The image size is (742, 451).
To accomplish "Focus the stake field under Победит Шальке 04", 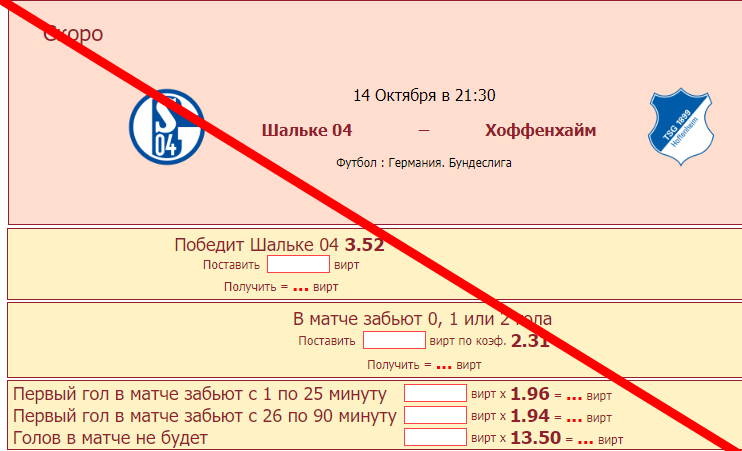I will [298, 264].
